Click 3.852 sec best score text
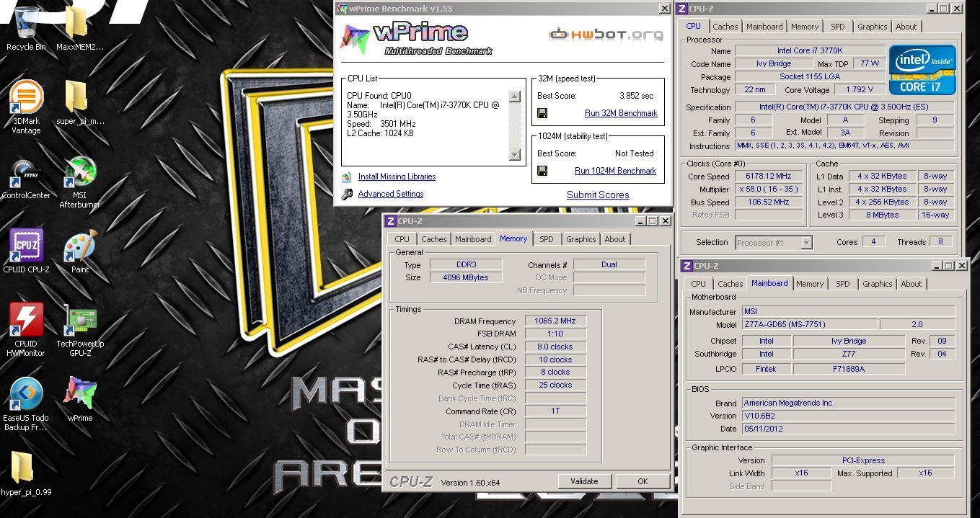The width and height of the screenshot is (980, 518). pyautogui.click(x=637, y=96)
